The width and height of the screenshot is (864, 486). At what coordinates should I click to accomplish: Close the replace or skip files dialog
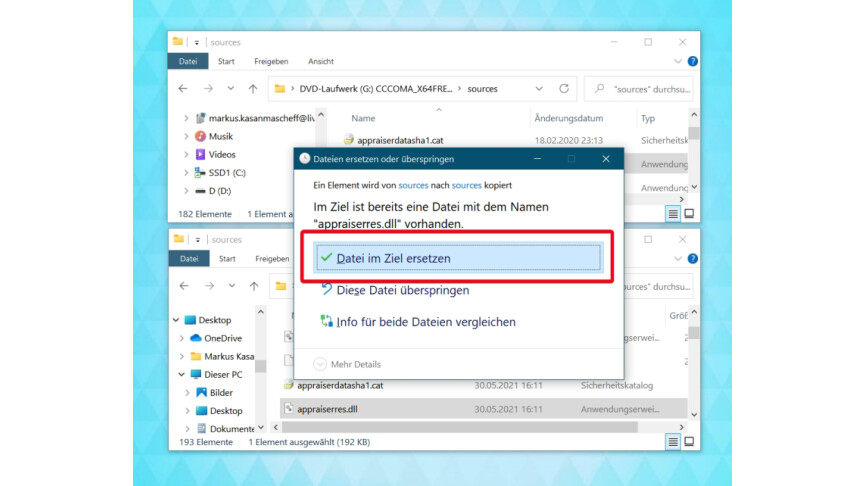tap(606, 159)
